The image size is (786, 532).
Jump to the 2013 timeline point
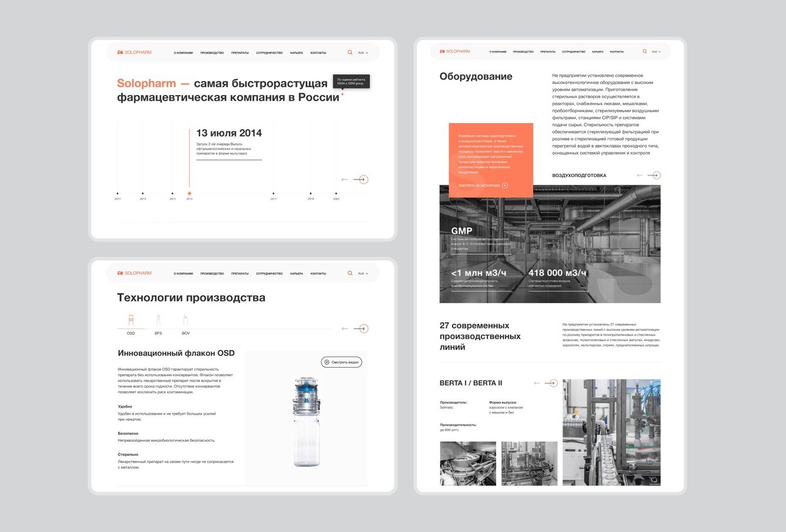tap(143, 194)
